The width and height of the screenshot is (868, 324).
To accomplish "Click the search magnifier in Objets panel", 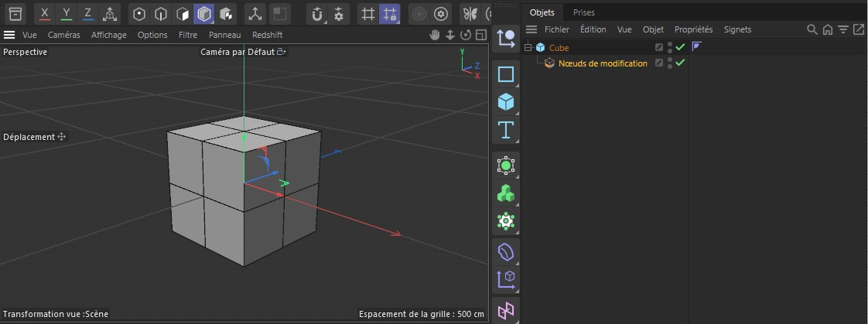I will click(x=812, y=29).
